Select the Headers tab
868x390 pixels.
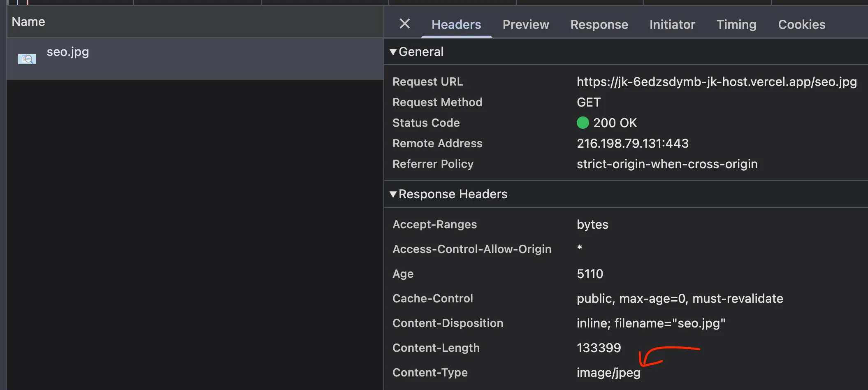pyautogui.click(x=456, y=25)
